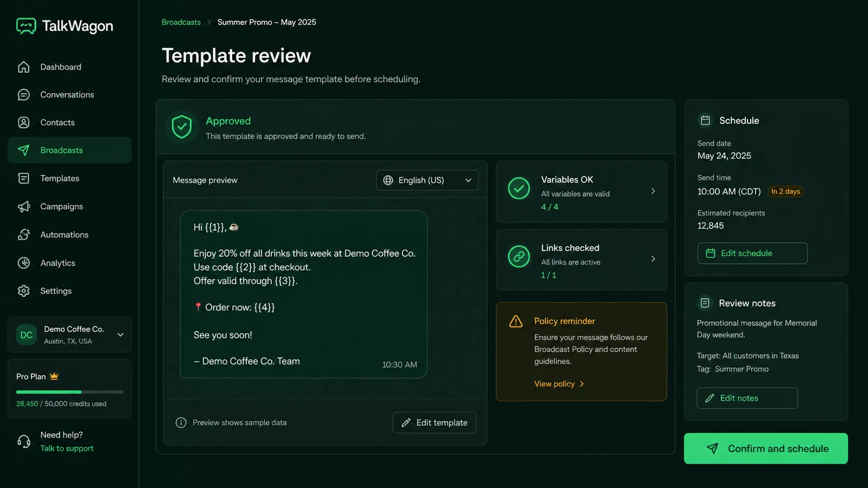
Task: Click Talk to support link
Action: tap(67, 448)
